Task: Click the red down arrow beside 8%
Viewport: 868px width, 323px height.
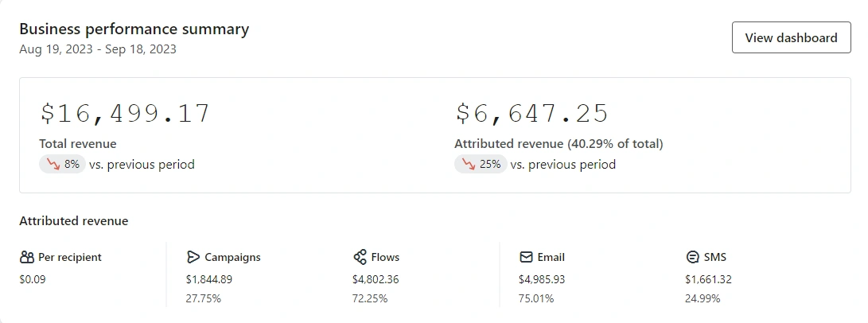Action: [53, 164]
